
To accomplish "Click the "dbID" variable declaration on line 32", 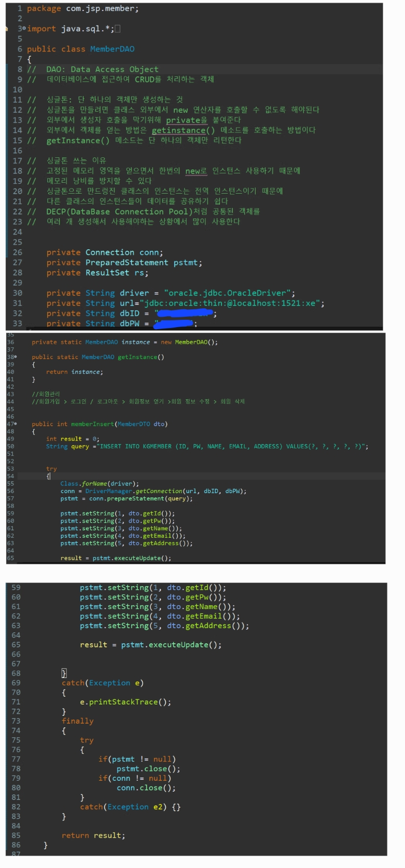I will (x=130, y=313).
